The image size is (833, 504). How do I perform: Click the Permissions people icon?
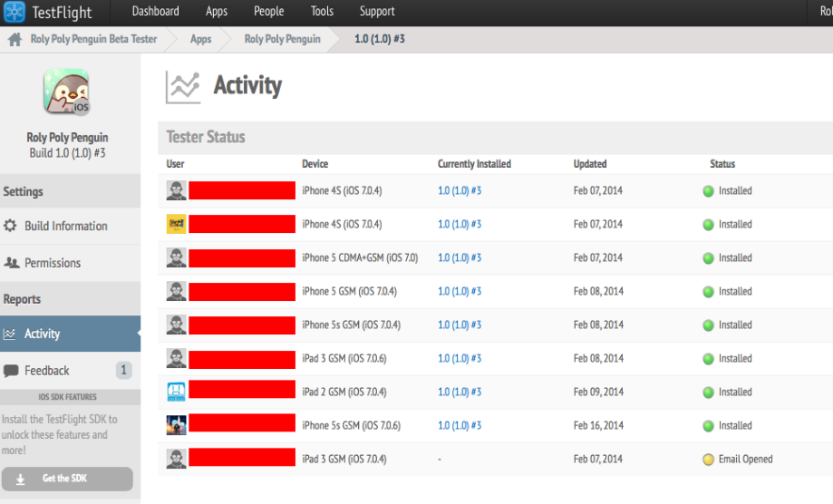coord(11,263)
